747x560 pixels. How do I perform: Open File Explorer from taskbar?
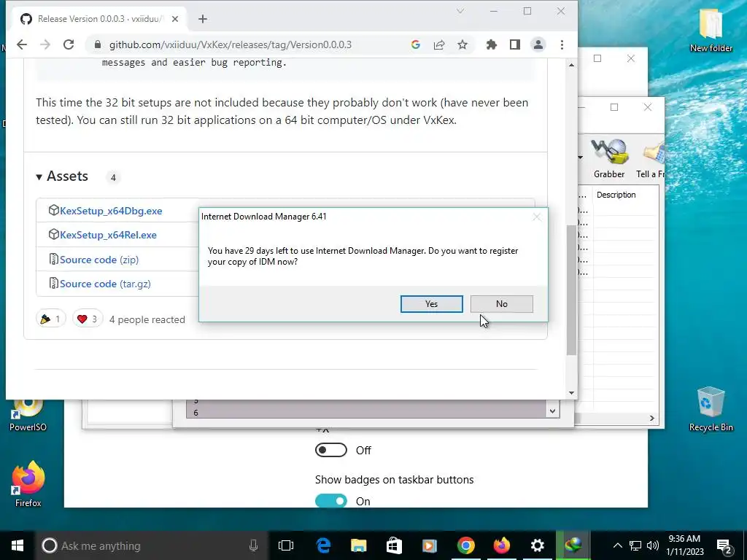(359, 545)
